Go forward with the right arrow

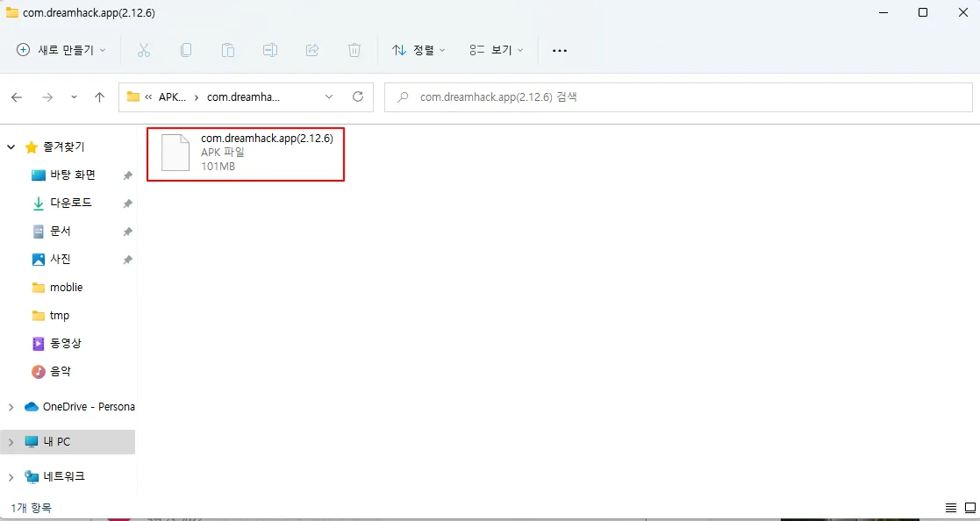click(x=46, y=97)
